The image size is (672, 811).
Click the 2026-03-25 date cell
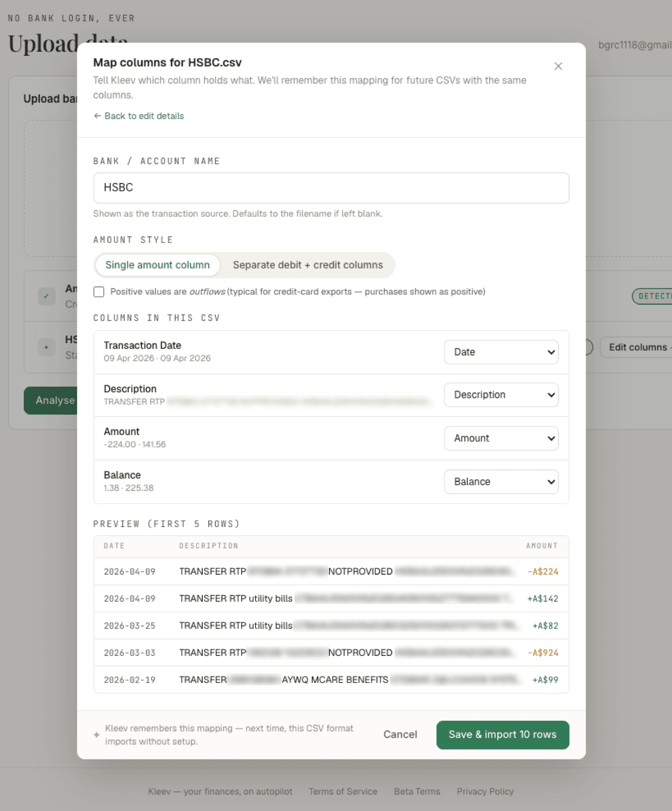pos(130,625)
